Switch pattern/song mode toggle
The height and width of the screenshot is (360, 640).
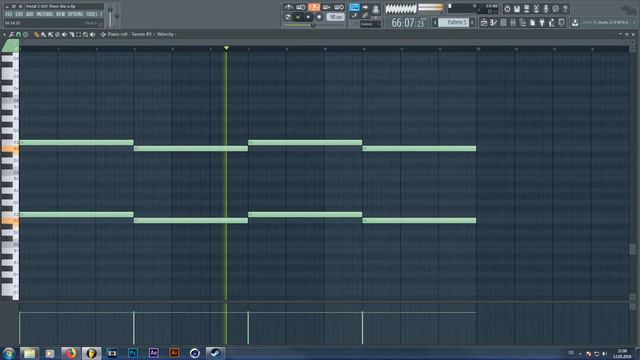287,17
